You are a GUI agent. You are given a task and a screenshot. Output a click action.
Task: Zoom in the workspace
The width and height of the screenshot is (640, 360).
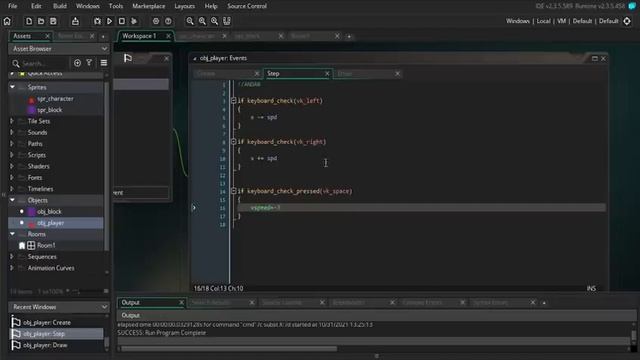coord(214,21)
